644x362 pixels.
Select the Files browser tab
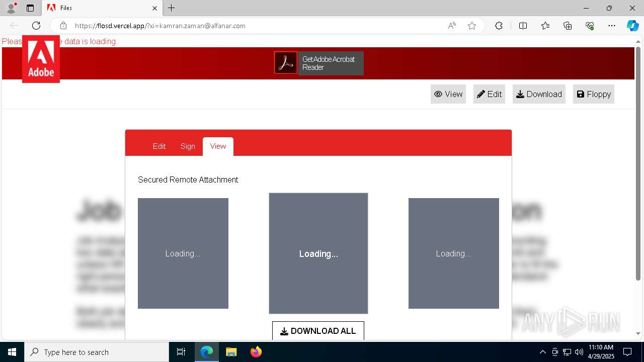tap(102, 8)
